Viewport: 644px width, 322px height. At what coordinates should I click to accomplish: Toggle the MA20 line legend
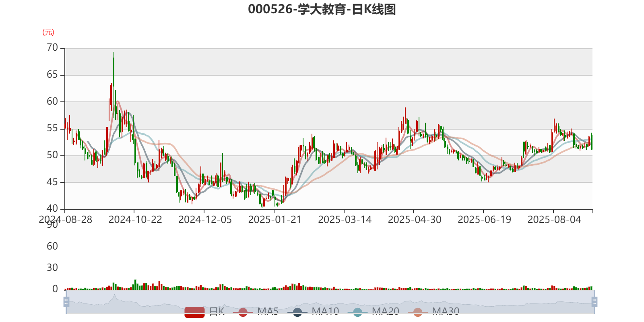tap(374, 312)
